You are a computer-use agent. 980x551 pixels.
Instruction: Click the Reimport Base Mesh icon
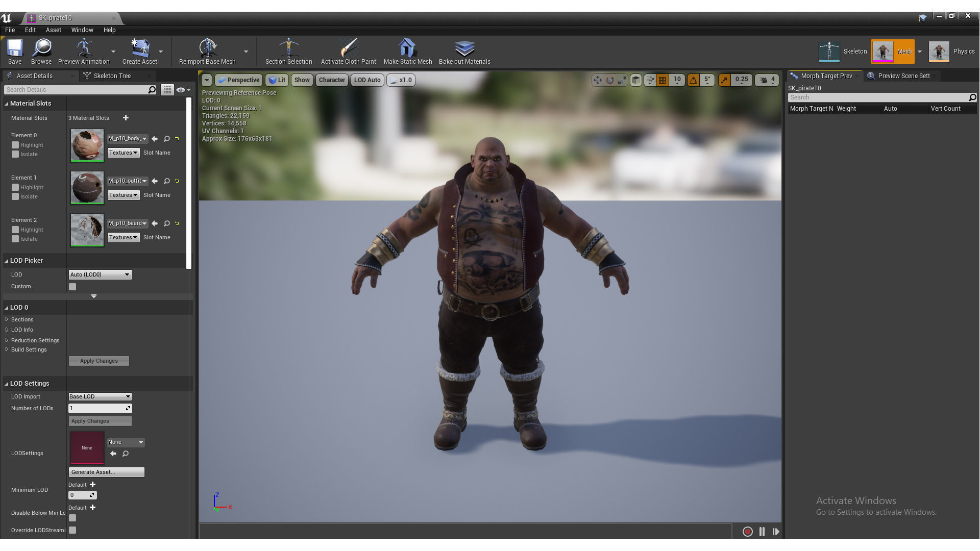[x=207, y=48]
